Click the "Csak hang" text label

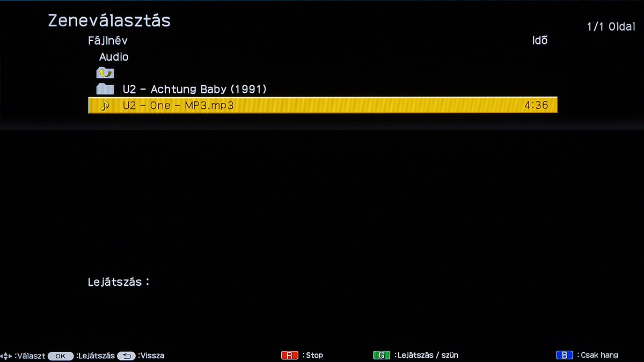tap(599, 356)
